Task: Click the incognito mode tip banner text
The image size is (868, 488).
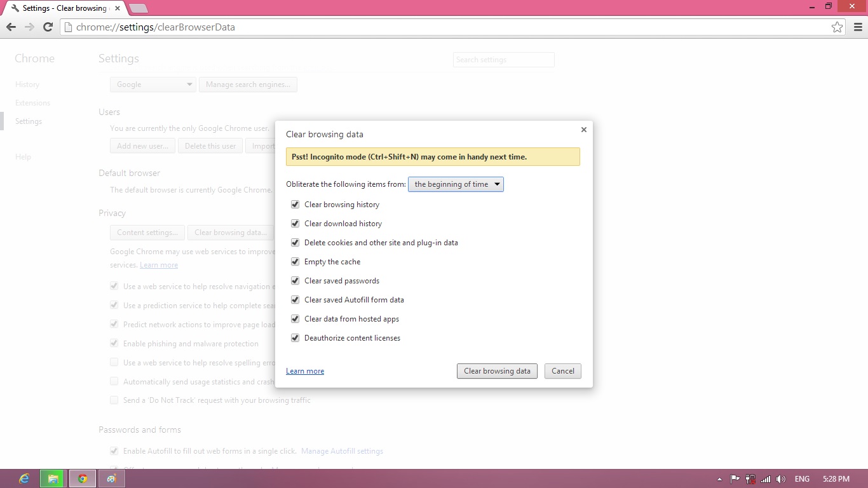Action: (409, 157)
